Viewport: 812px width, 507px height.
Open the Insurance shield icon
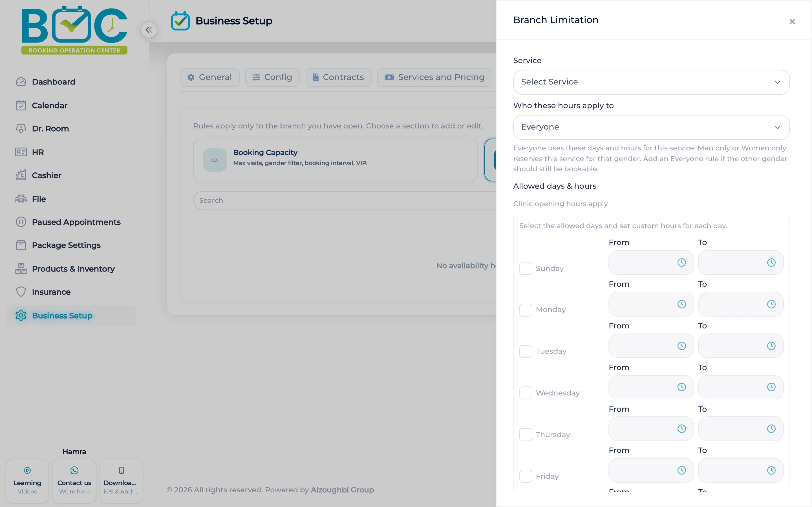pos(21,292)
